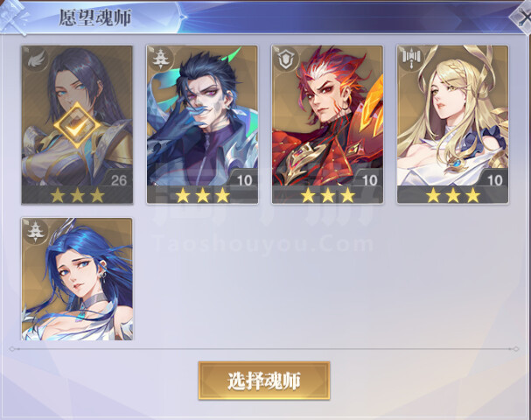Select the red-haired armored soul master card
The width and height of the screenshot is (531, 420).
327,124
